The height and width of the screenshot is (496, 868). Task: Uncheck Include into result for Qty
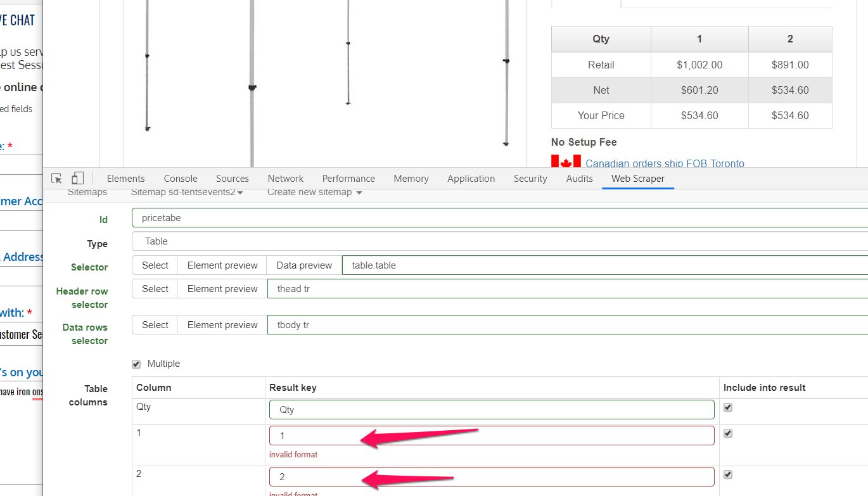[728, 407]
